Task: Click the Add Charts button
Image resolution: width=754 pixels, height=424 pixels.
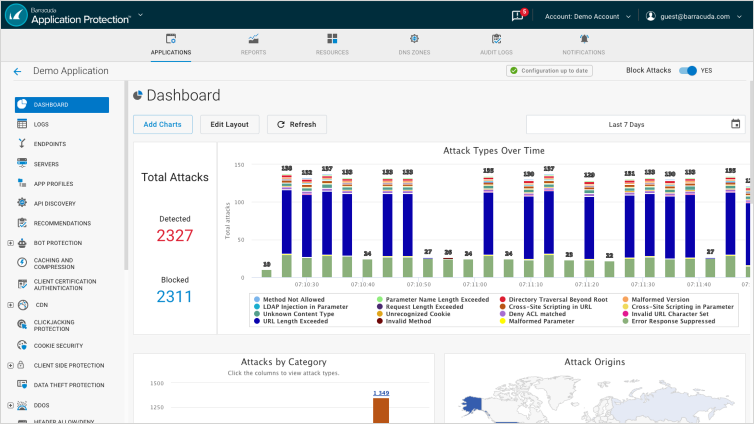Action: (163, 124)
